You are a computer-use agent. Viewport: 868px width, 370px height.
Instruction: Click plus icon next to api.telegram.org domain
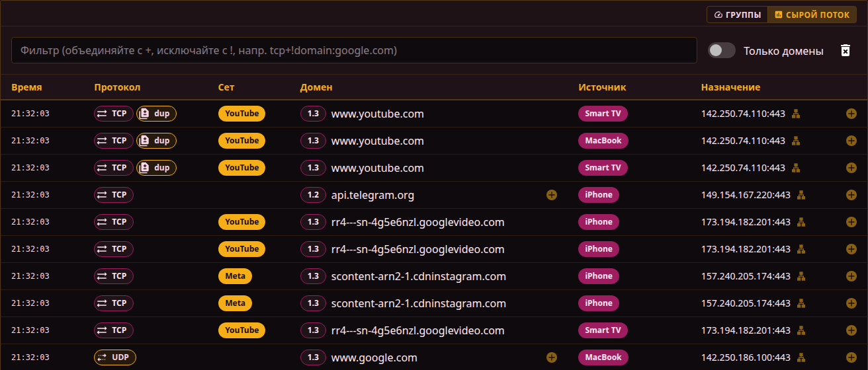[552, 195]
